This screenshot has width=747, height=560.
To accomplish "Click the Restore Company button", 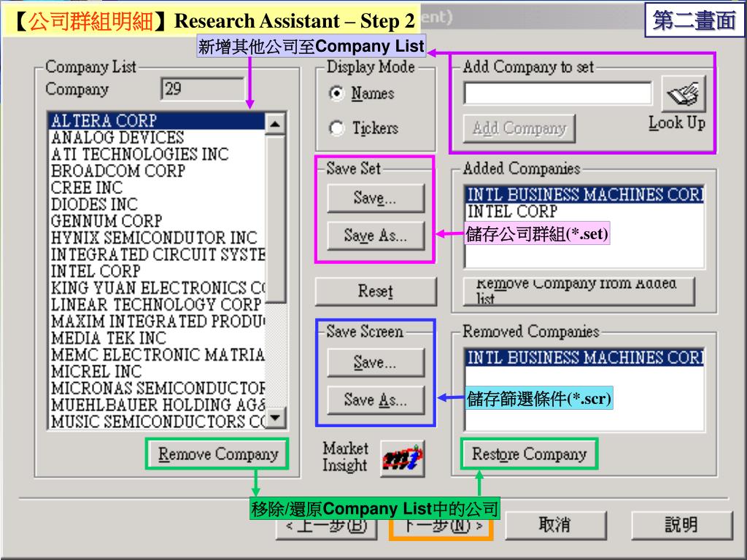I will [530, 454].
